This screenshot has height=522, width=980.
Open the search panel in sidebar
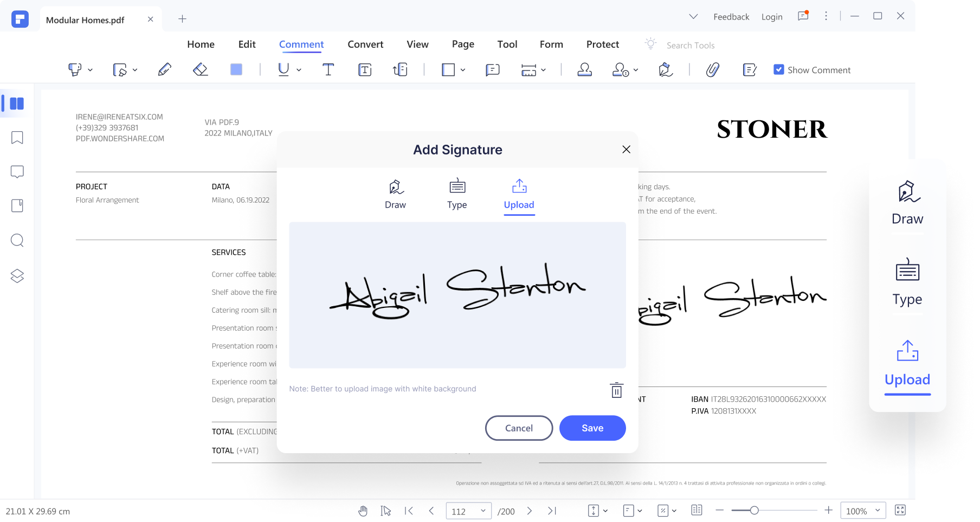coord(17,240)
